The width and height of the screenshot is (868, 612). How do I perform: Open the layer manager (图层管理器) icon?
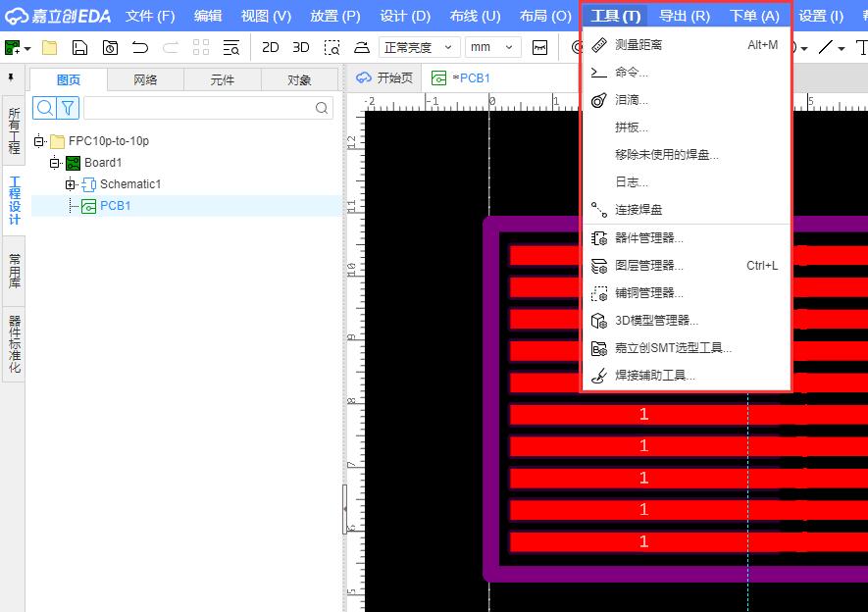(599, 266)
